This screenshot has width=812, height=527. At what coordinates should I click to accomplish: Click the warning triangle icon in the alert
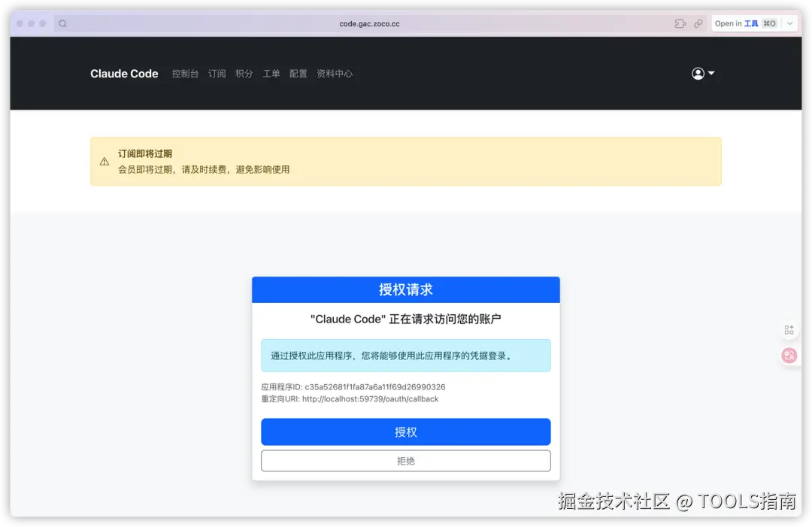[x=104, y=162]
